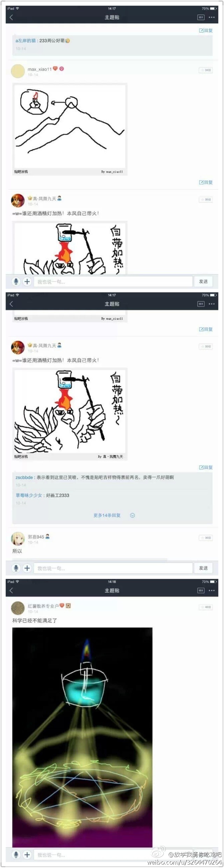Image resolution: width=224 pixels, height=868 pixels.
Task: Expand 更多14条回复 to show more replies
Action: tap(107, 515)
